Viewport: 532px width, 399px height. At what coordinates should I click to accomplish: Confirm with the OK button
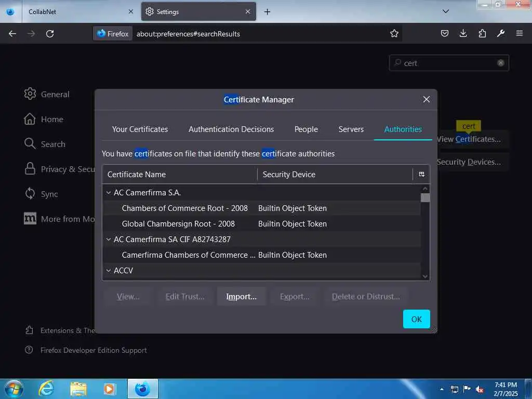pos(416,319)
